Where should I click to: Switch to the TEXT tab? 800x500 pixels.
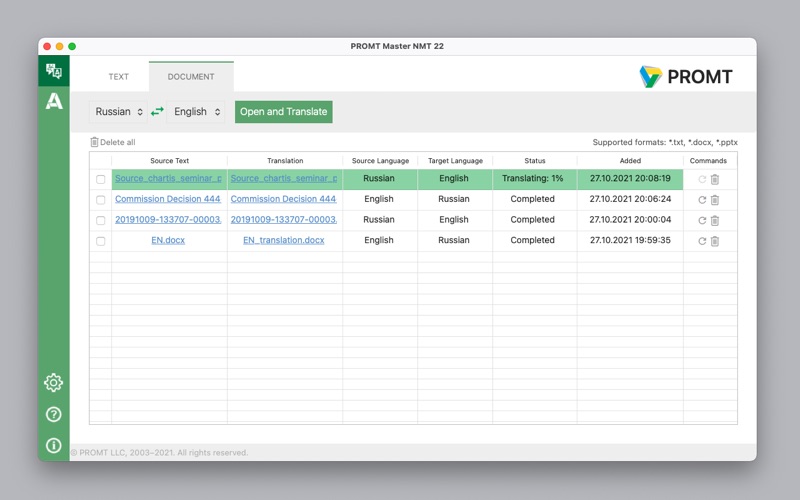click(118, 77)
